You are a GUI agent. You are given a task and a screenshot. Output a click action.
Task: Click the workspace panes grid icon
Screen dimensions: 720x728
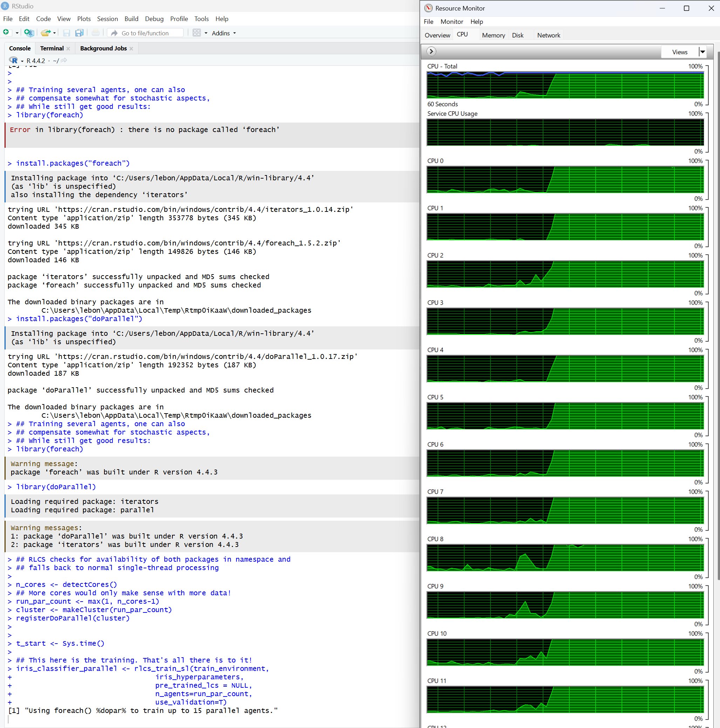[197, 33]
